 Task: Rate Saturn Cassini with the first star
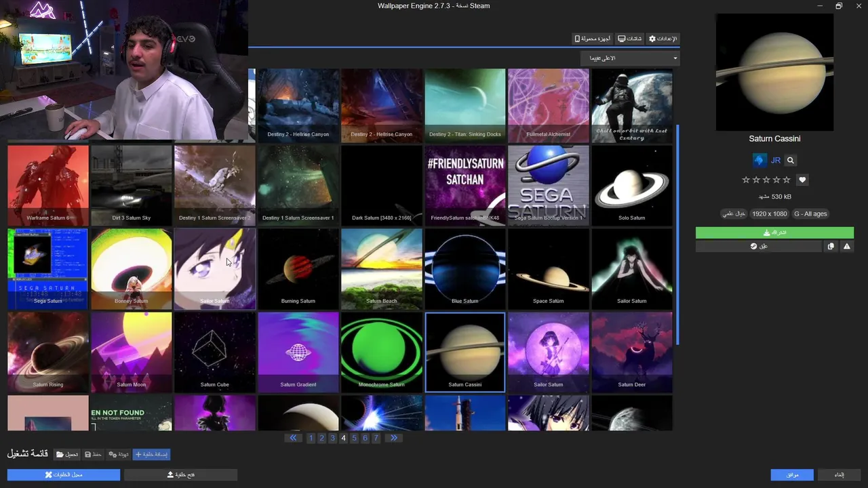pos(746,180)
